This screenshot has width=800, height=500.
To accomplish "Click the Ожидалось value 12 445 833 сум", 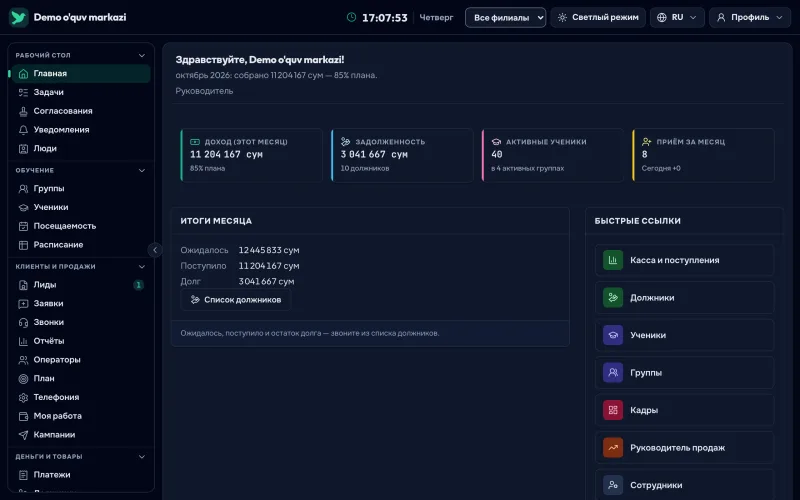I will (x=269, y=251).
